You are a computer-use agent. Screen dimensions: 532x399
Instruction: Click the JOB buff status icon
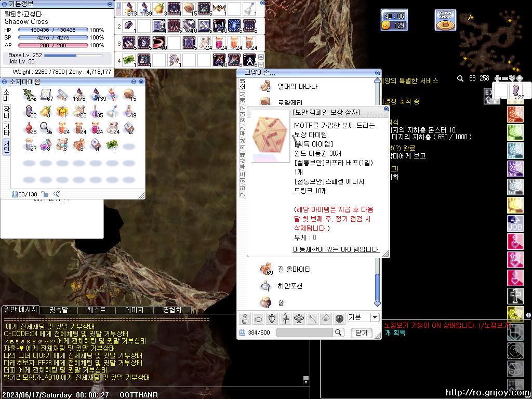tap(515, 223)
